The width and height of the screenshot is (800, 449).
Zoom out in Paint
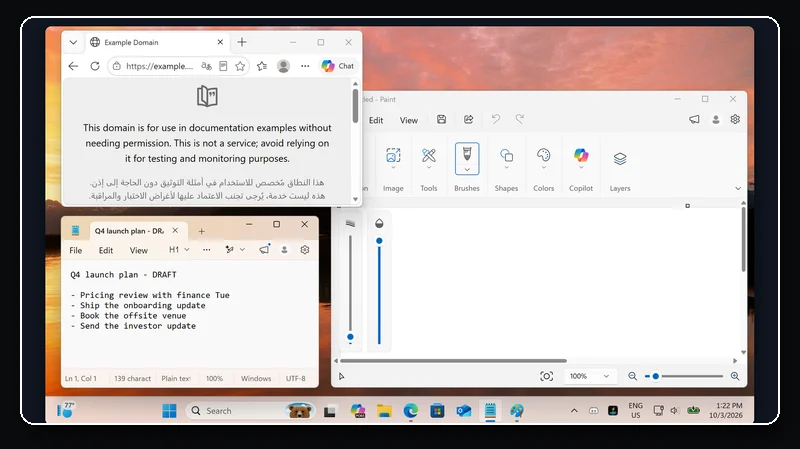(x=632, y=376)
